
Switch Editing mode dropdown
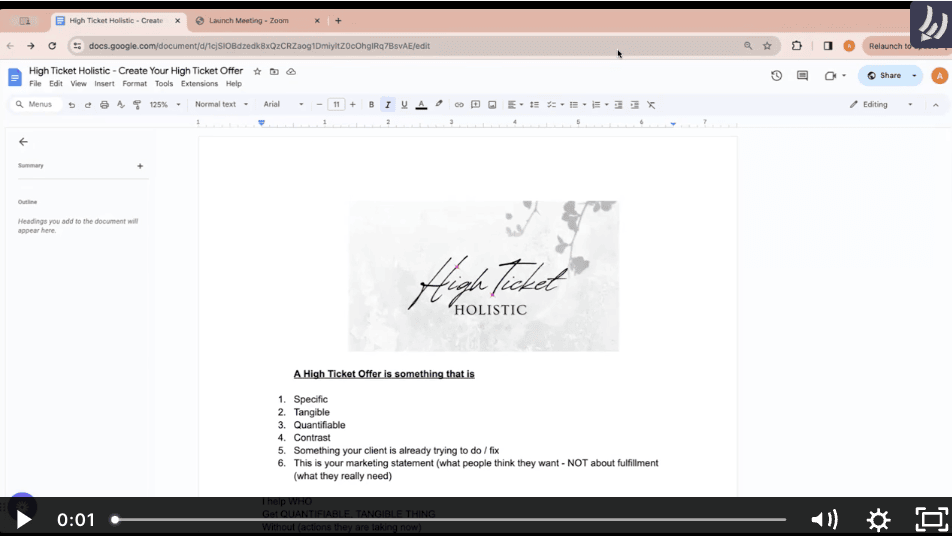click(881, 104)
